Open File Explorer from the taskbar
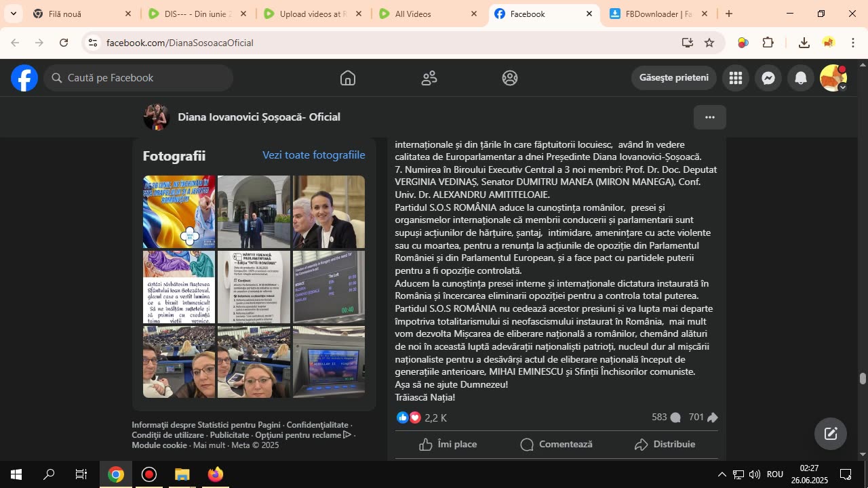 (x=182, y=474)
